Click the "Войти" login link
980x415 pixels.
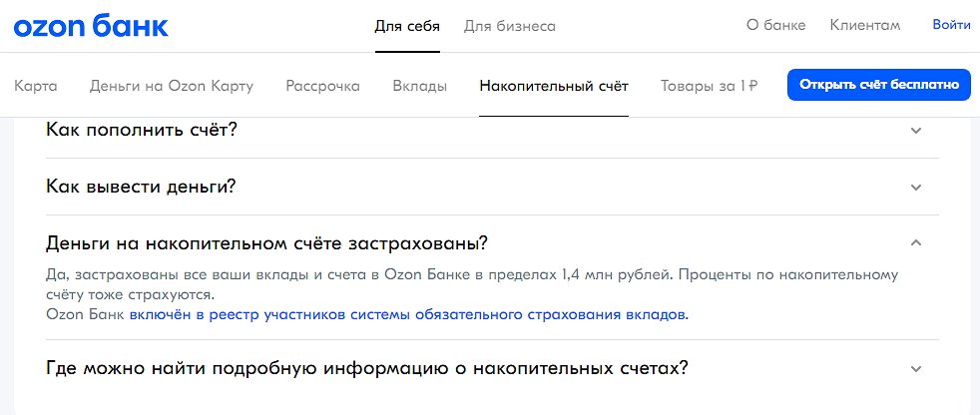(951, 25)
